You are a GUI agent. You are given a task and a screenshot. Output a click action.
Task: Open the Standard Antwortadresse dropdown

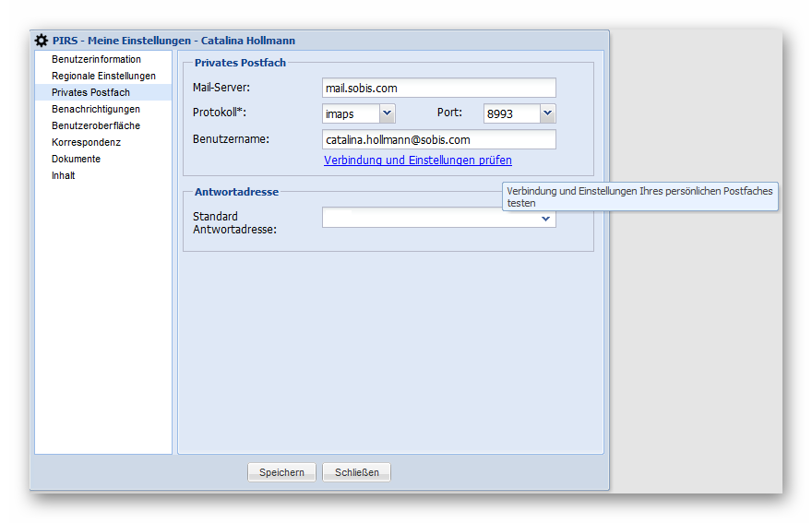544,219
